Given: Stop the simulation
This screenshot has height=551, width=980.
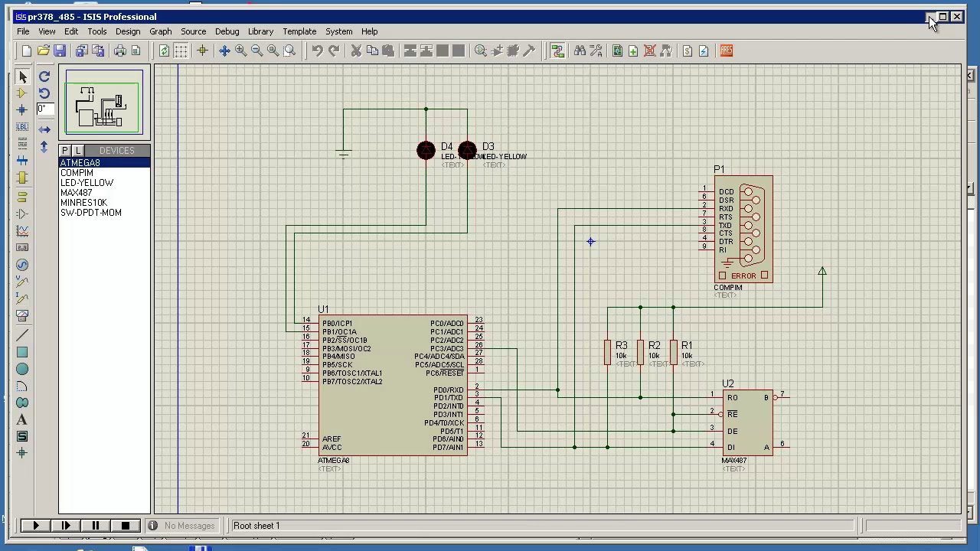Looking at the screenshot, I should click(x=126, y=526).
